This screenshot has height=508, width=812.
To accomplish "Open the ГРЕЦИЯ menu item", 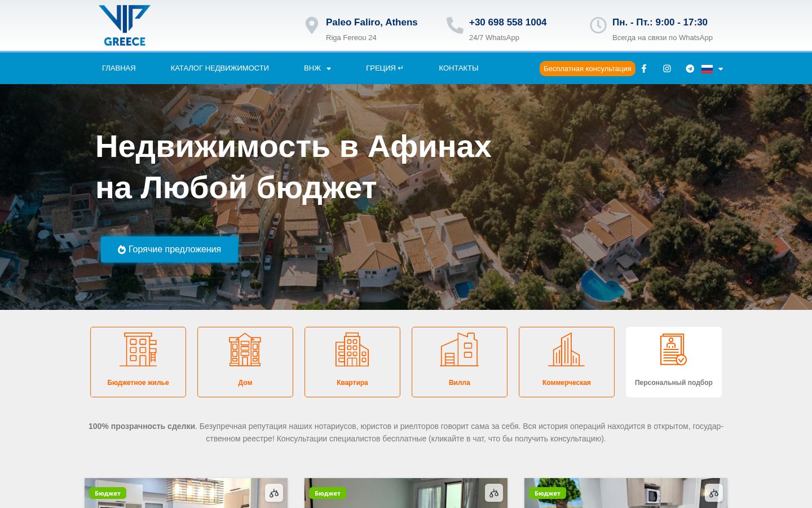I will [385, 68].
